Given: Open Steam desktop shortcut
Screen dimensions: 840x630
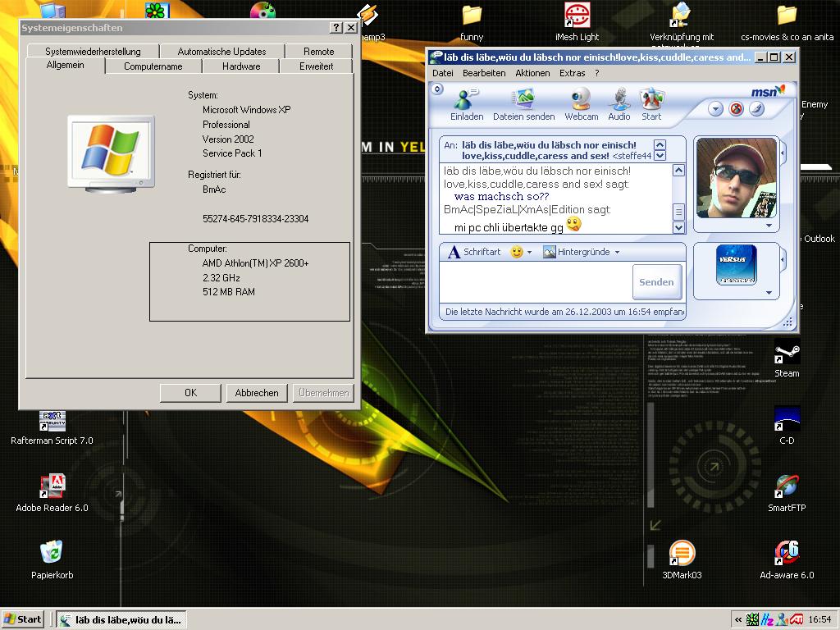Looking at the screenshot, I should [786, 354].
